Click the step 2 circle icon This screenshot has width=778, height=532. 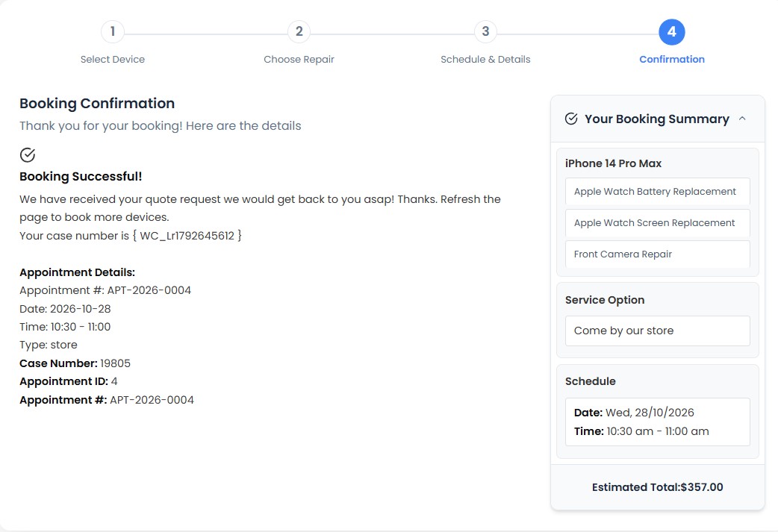[299, 32]
